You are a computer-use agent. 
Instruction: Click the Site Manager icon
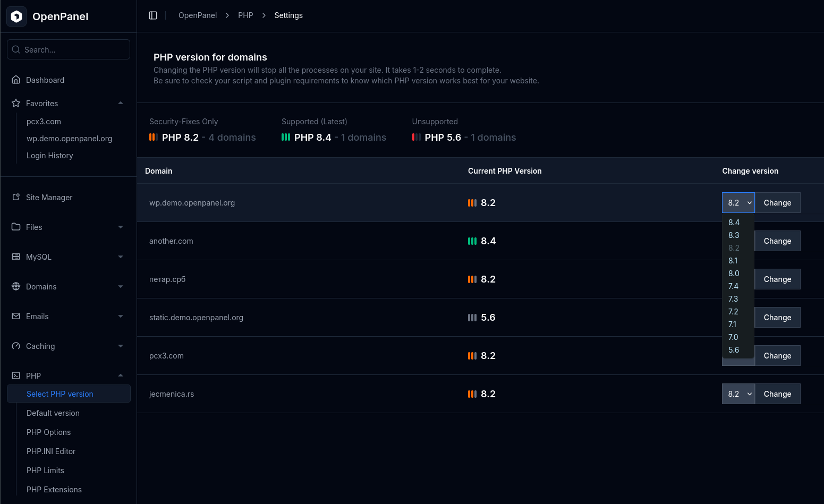[16, 197]
